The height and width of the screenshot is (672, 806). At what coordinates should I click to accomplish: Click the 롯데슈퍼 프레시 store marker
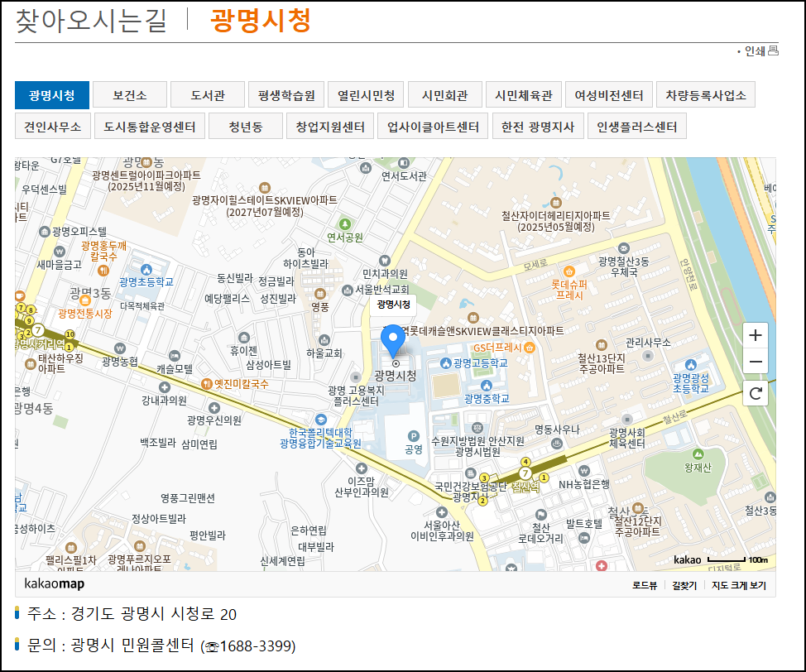click(569, 273)
